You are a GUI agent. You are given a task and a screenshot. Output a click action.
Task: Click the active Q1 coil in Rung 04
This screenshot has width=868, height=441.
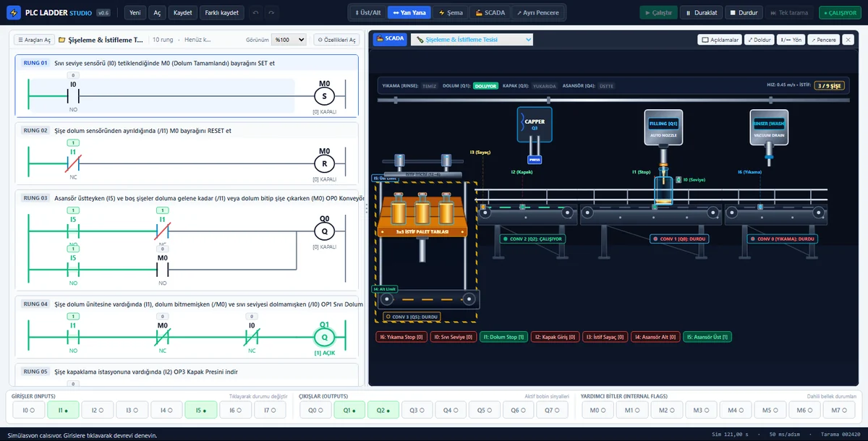[x=324, y=338]
